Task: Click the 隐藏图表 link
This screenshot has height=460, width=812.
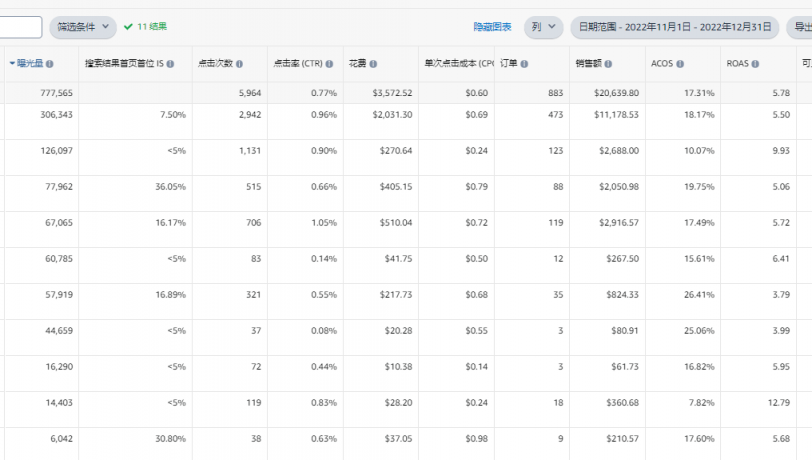Action: coord(492,27)
